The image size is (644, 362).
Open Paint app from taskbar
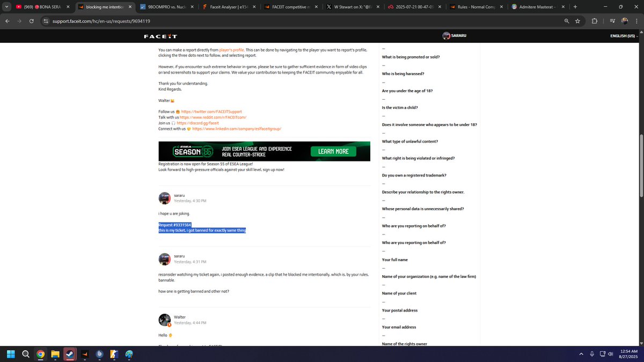pyautogui.click(x=129, y=354)
